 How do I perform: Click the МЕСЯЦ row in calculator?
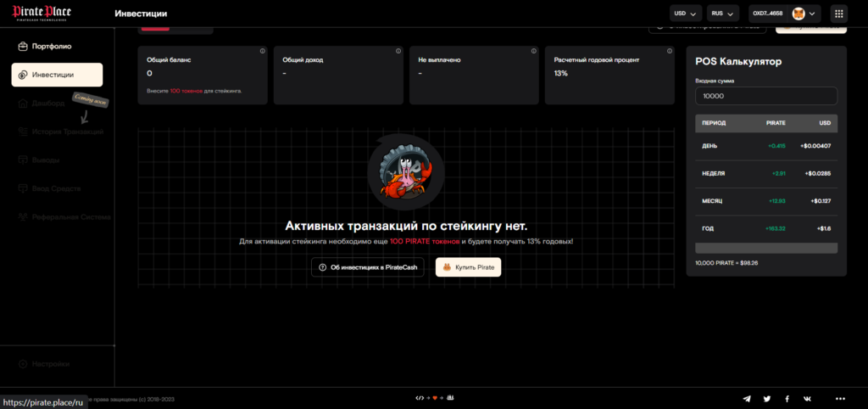766,200
